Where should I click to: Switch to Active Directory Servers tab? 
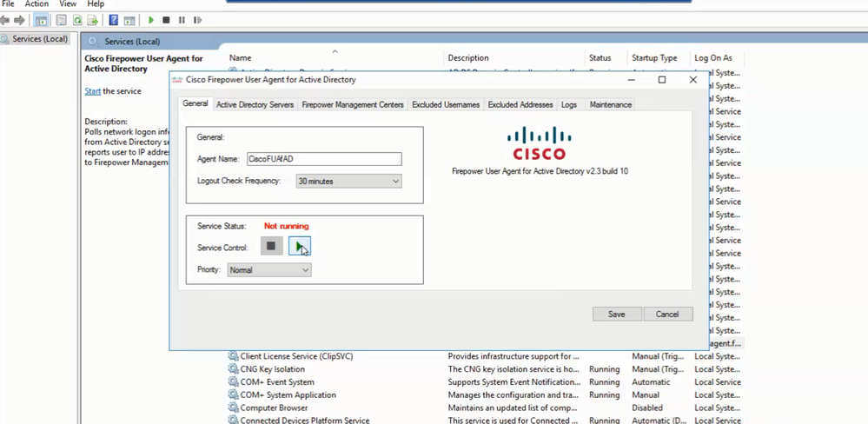point(255,104)
